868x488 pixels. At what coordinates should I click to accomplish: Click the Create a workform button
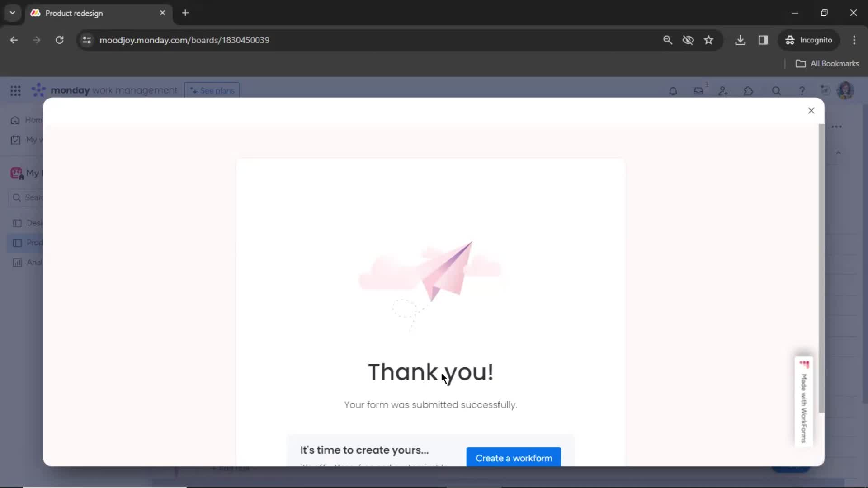coord(514,458)
